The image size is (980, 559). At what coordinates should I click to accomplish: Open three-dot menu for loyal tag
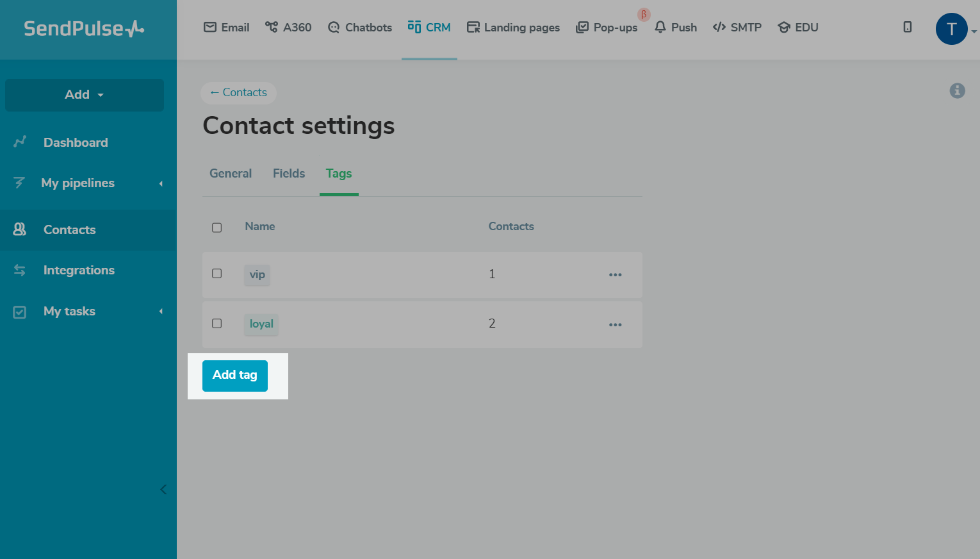tap(616, 325)
